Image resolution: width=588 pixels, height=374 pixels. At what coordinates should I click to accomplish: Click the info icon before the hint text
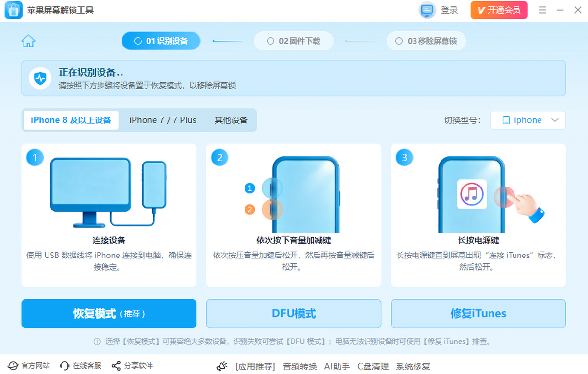pyautogui.click(x=97, y=341)
